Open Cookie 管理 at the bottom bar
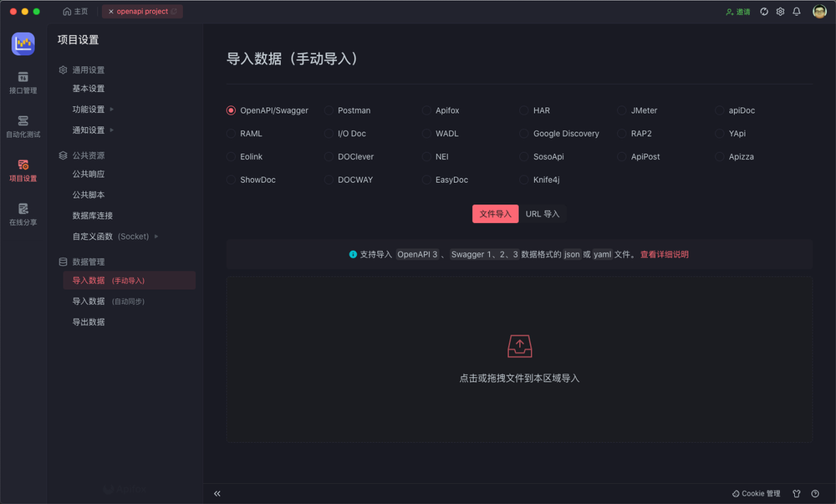The image size is (836, 504). point(756,493)
